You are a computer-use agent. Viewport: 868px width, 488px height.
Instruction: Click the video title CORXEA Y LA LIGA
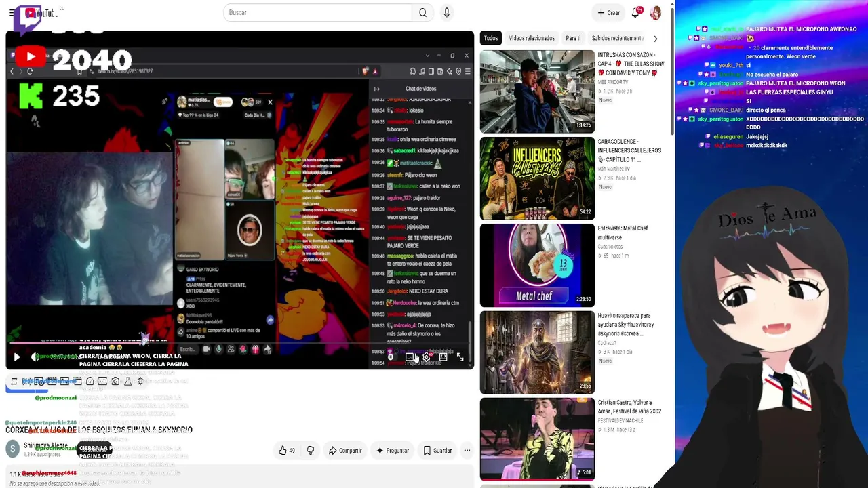99,430
